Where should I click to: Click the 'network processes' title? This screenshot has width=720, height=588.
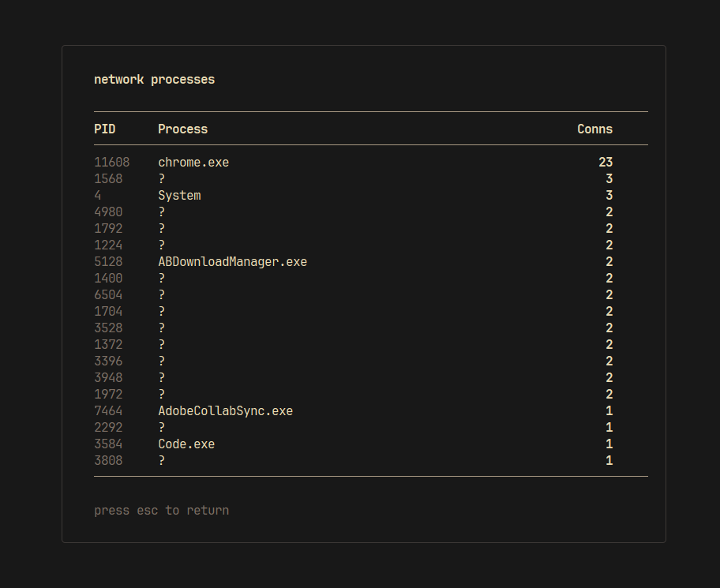coord(154,80)
